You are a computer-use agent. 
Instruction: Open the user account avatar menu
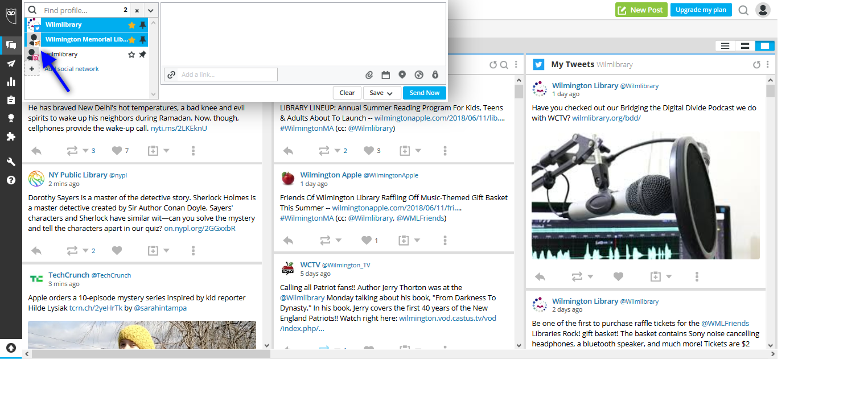[763, 10]
